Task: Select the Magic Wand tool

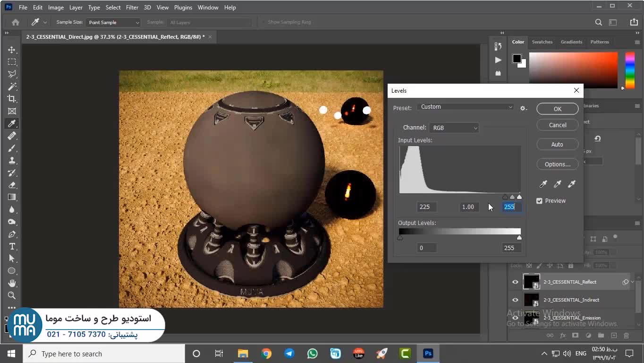Action: pos(12,86)
